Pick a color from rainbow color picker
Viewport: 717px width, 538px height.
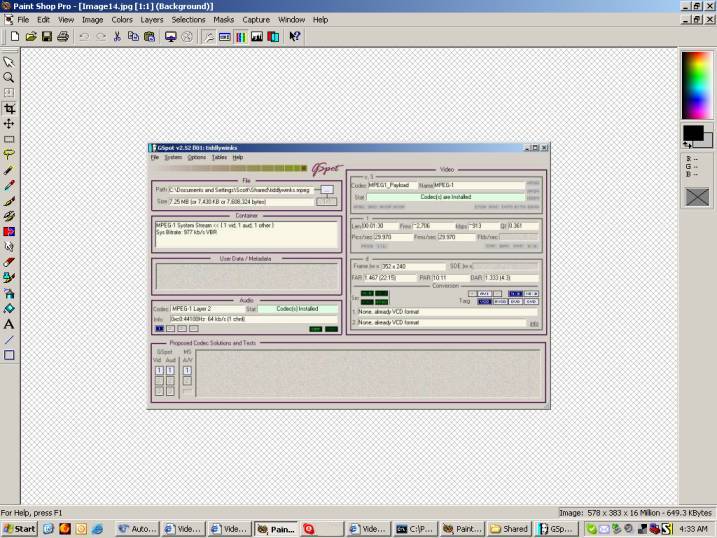(x=696, y=85)
